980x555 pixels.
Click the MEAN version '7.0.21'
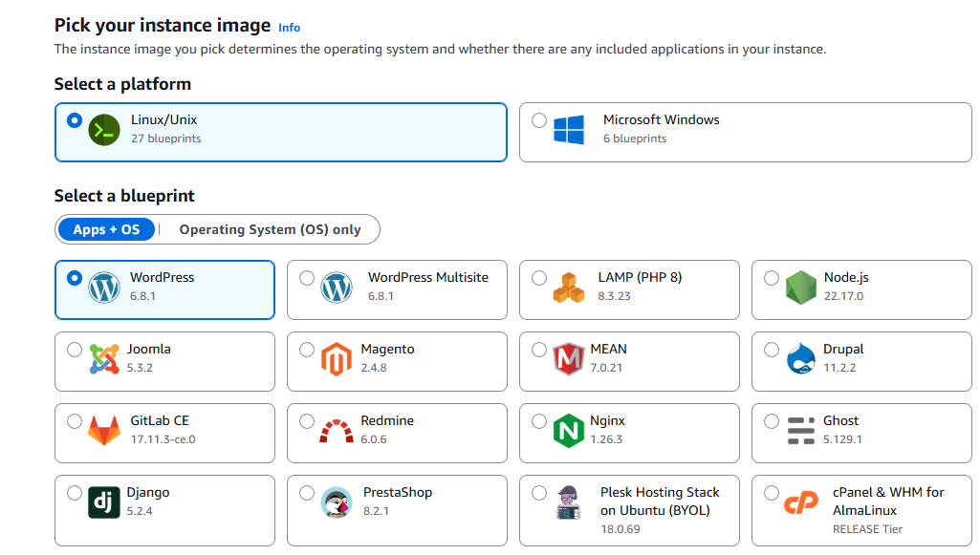pyautogui.click(x=606, y=368)
